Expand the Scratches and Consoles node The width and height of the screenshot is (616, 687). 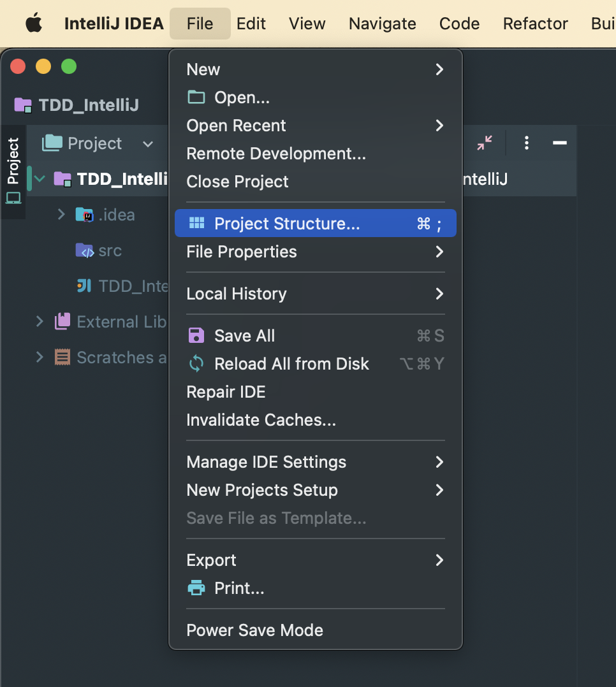click(x=40, y=358)
